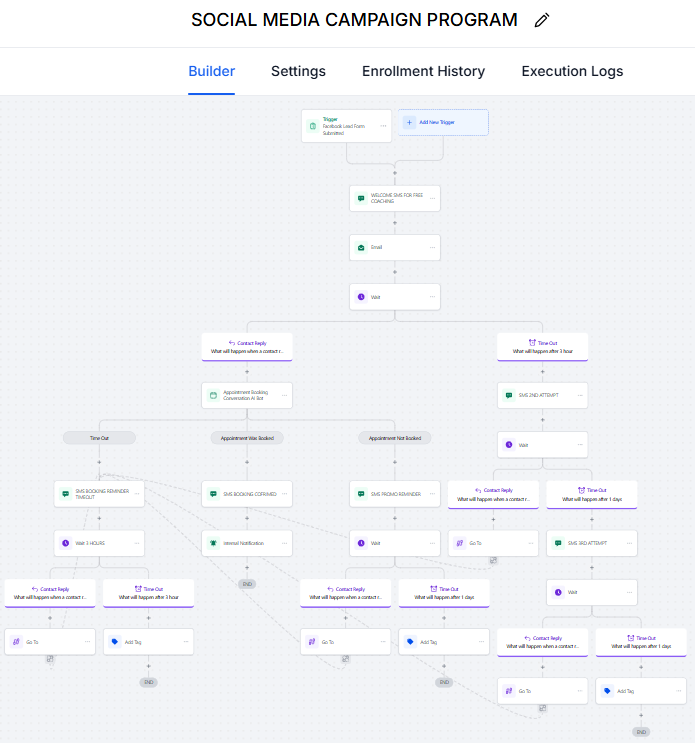Viewport: 695px width, 743px height.
Task: Click the SMS 3RD ATTEMPT message icon
Action: coord(558,543)
